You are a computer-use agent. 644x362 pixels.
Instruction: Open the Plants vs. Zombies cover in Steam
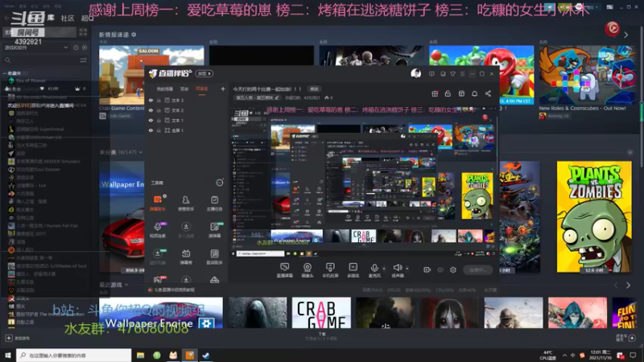click(x=594, y=216)
